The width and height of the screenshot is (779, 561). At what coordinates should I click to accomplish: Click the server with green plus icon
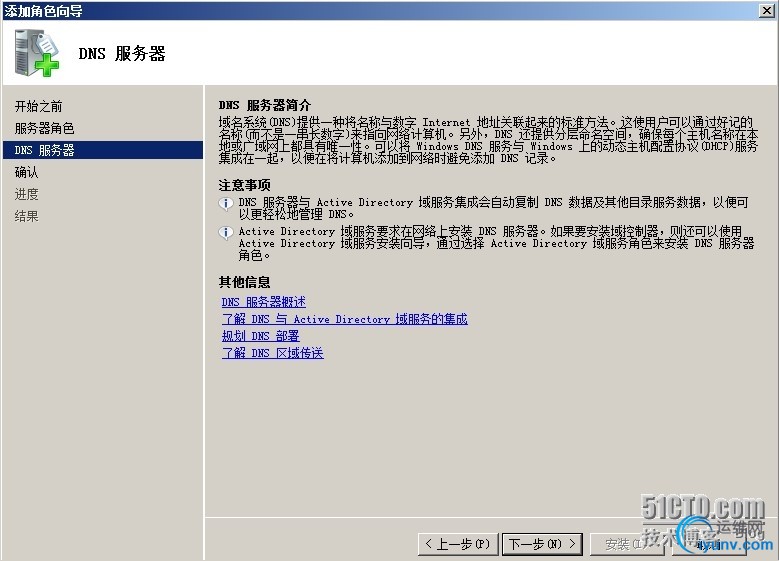37,53
